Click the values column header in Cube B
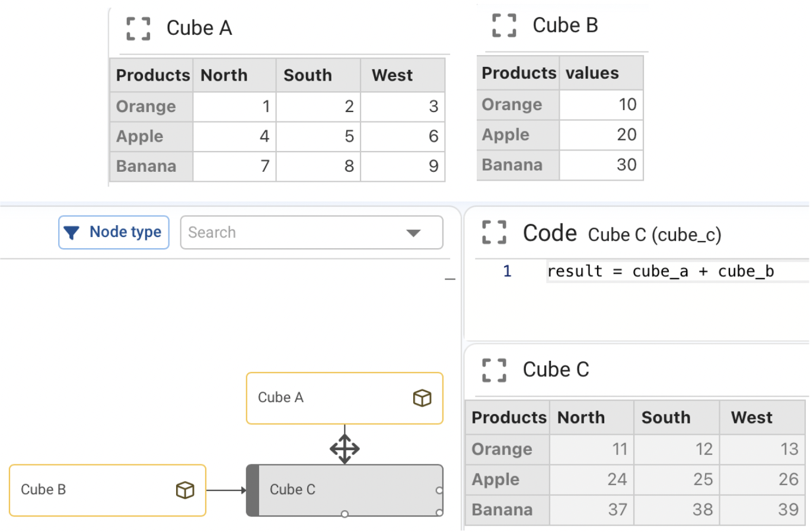The image size is (810, 532). tap(592, 73)
